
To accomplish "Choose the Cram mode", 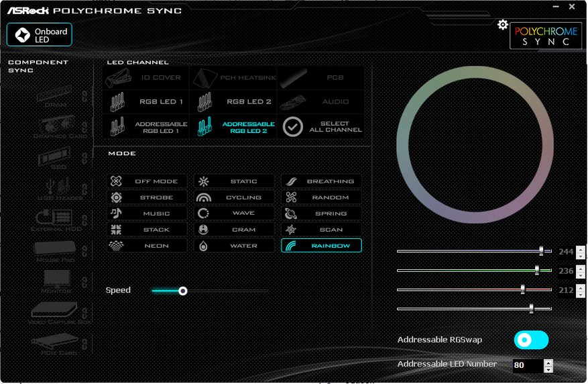I will pos(234,230).
